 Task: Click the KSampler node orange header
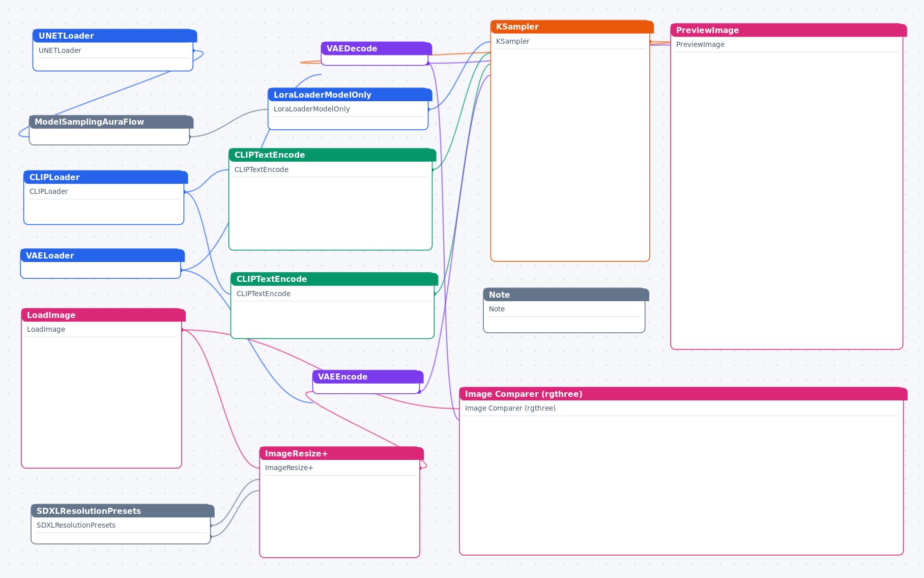[572, 27]
